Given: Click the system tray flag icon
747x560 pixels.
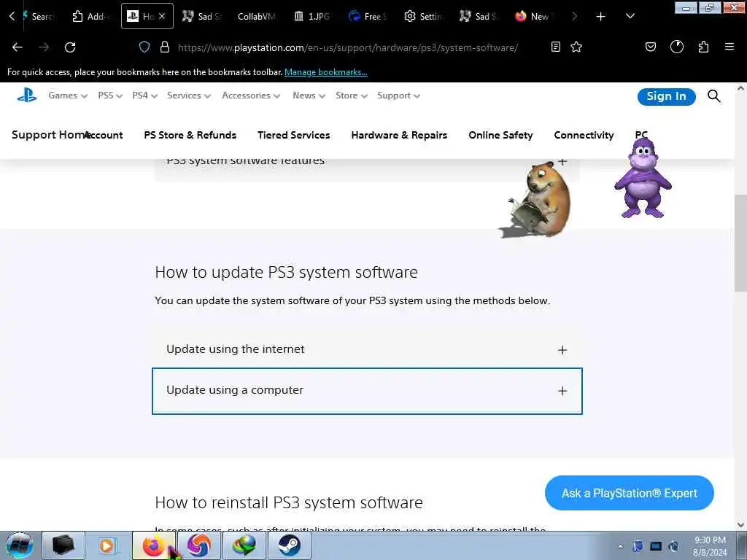Looking at the screenshot, I should (638, 546).
